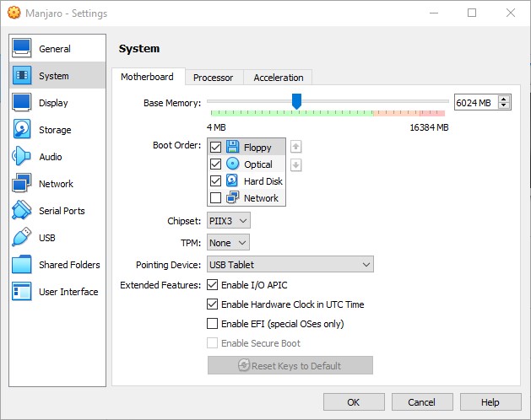This screenshot has height=420, width=531.
Task: Click the Network boot device icon
Action: (x=232, y=197)
